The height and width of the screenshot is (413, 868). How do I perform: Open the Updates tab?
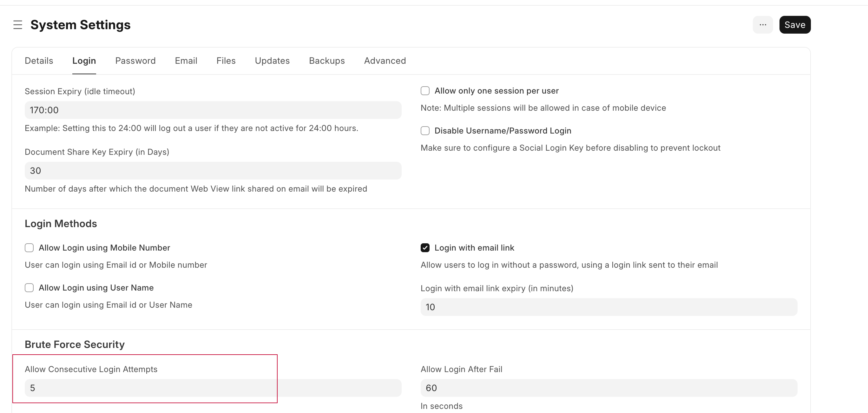tap(272, 61)
